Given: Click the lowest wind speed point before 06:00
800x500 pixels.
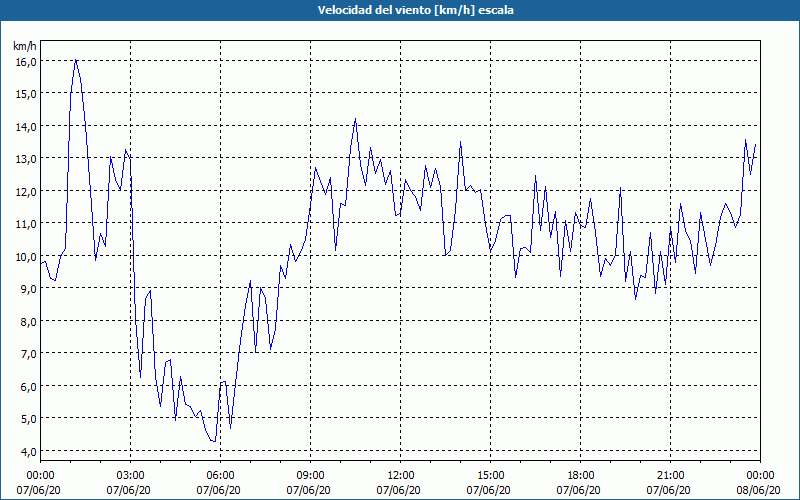Looking at the screenshot, I should pyautogui.click(x=214, y=441).
